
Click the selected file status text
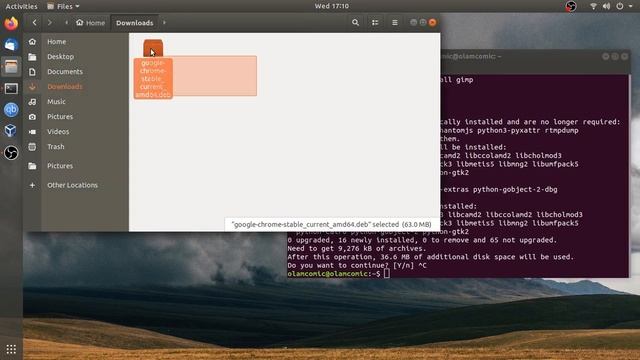(x=331, y=224)
